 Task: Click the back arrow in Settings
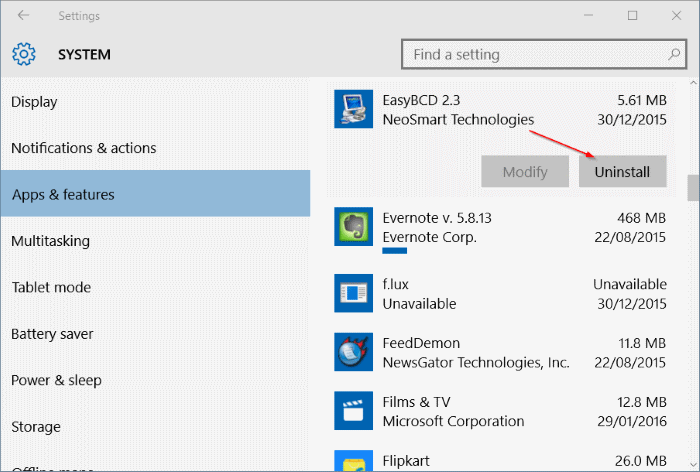coord(23,16)
